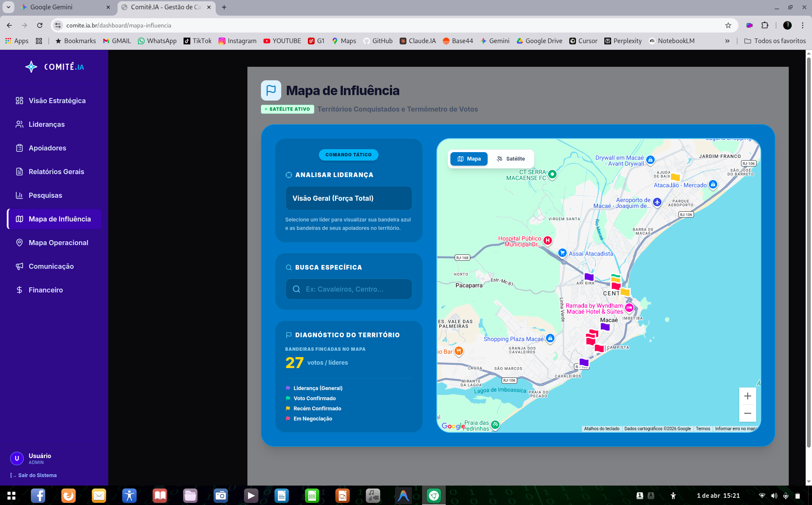Select the Mapa view toggle
The image size is (812, 505).
[469, 158]
